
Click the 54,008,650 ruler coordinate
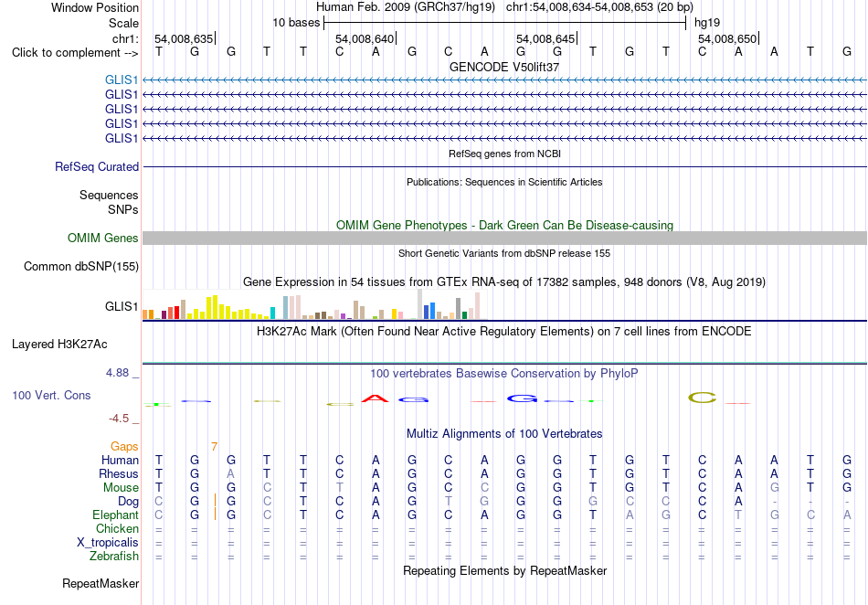tap(727, 38)
